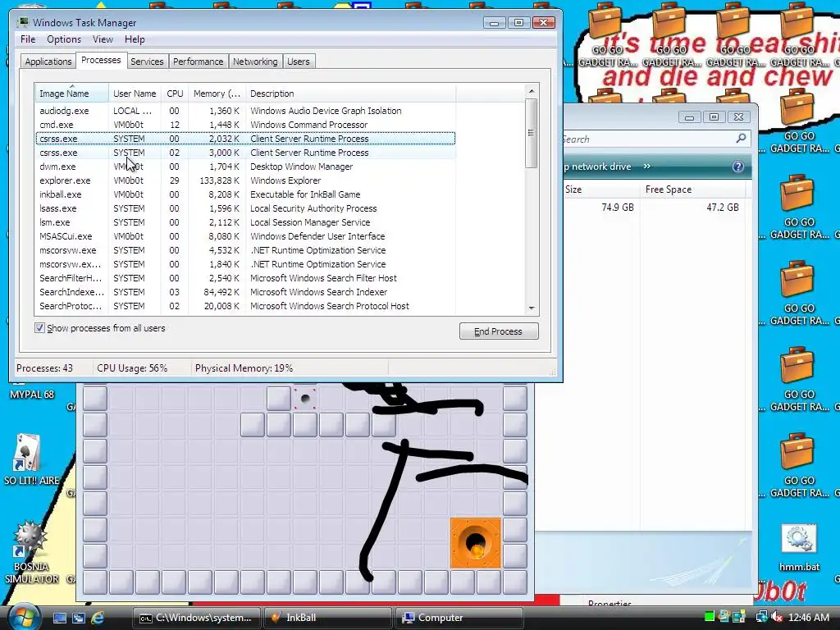Click the CPU Usage: 56% status entry
The width and height of the screenshot is (840, 630).
tap(132, 368)
